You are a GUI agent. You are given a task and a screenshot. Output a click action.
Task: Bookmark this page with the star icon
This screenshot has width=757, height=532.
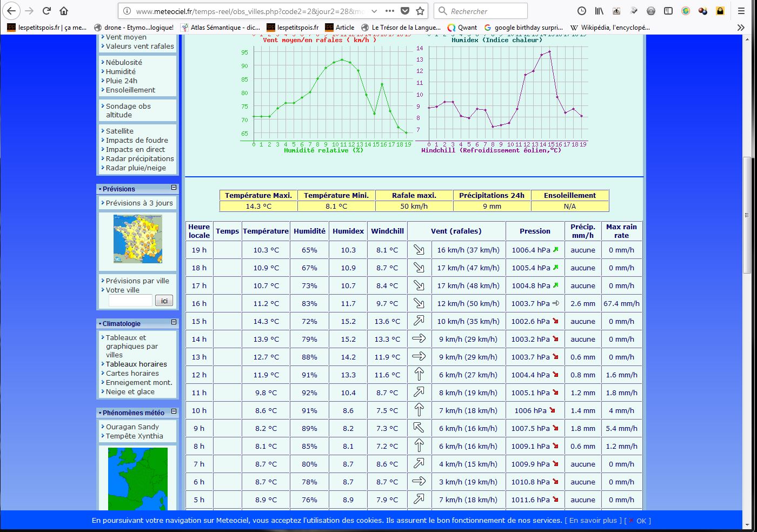pos(420,11)
